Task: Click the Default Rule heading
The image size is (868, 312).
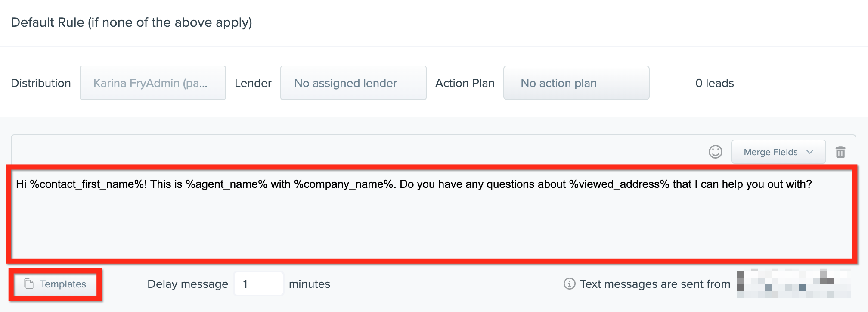Action: coord(131,22)
